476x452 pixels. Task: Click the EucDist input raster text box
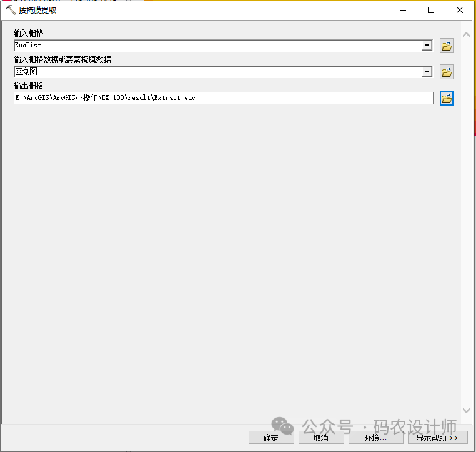(x=217, y=46)
